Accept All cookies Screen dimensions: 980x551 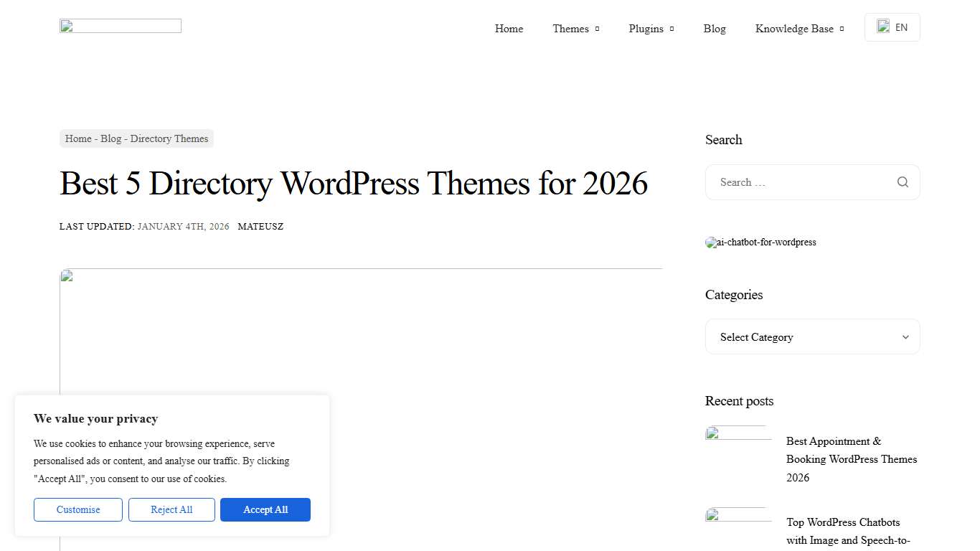tap(265, 509)
